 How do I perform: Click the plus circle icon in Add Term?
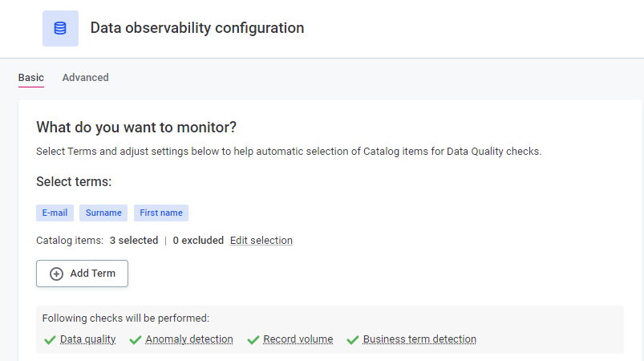[x=56, y=274]
